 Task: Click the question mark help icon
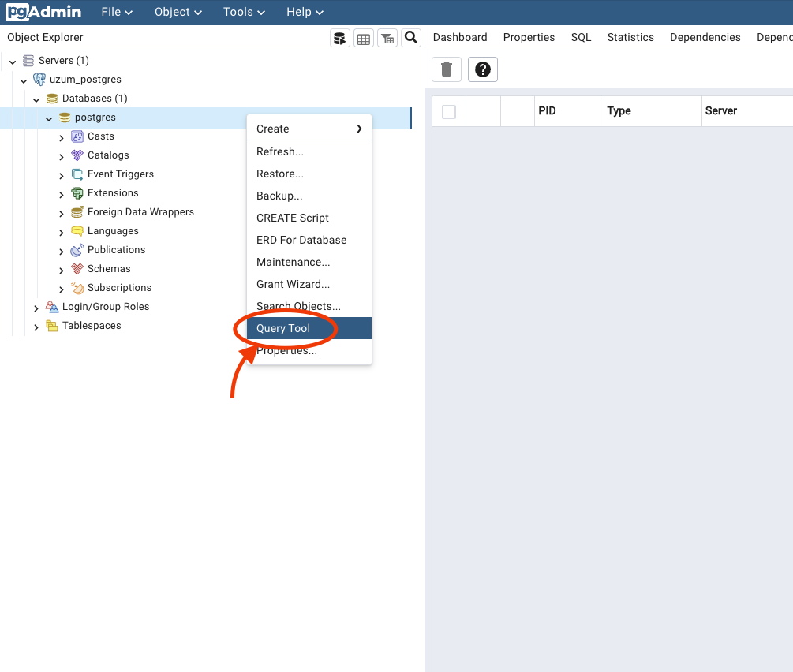[483, 69]
